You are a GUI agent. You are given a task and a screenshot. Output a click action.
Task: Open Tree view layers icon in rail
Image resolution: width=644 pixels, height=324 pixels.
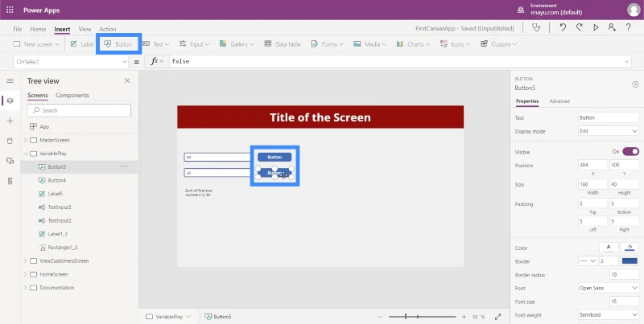tap(10, 100)
